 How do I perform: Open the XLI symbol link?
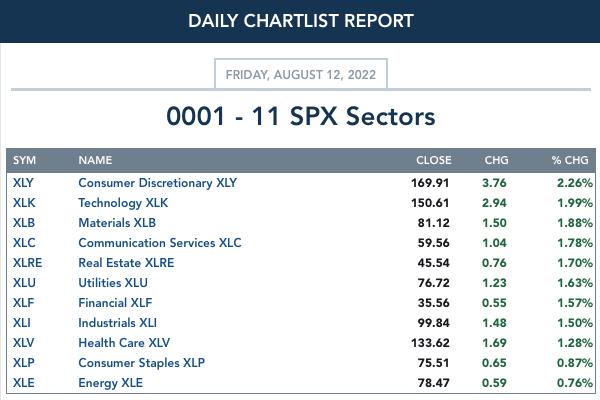[21, 323]
